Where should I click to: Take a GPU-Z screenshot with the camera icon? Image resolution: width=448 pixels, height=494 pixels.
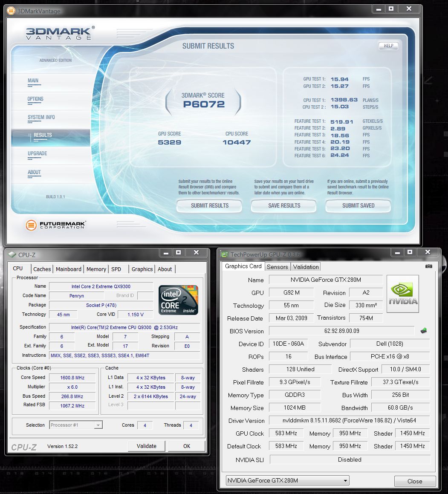[428, 266]
